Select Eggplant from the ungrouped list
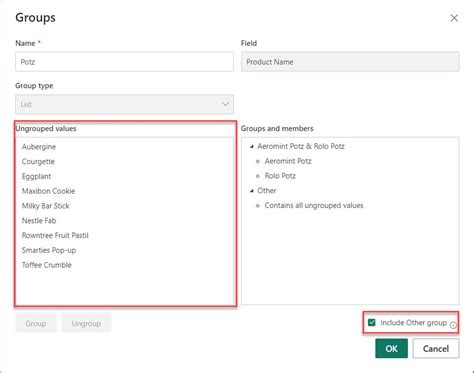This screenshot has width=474, height=373. coord(37,176)
